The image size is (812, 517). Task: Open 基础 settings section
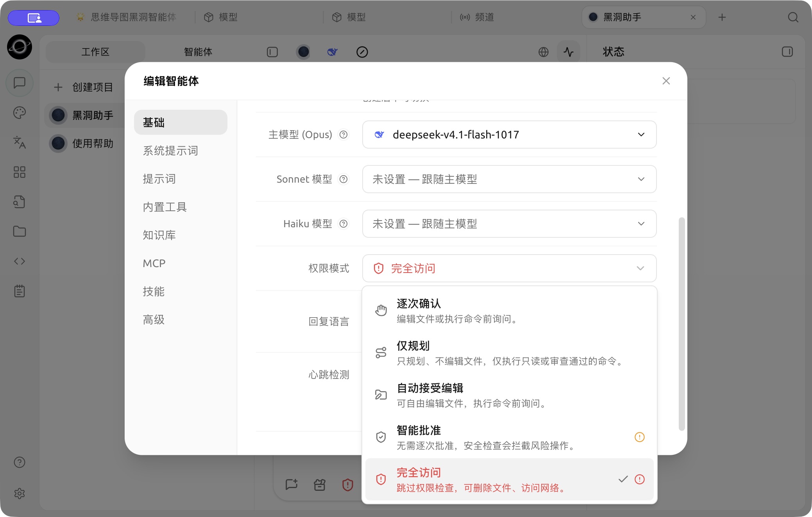click(181, 122)
